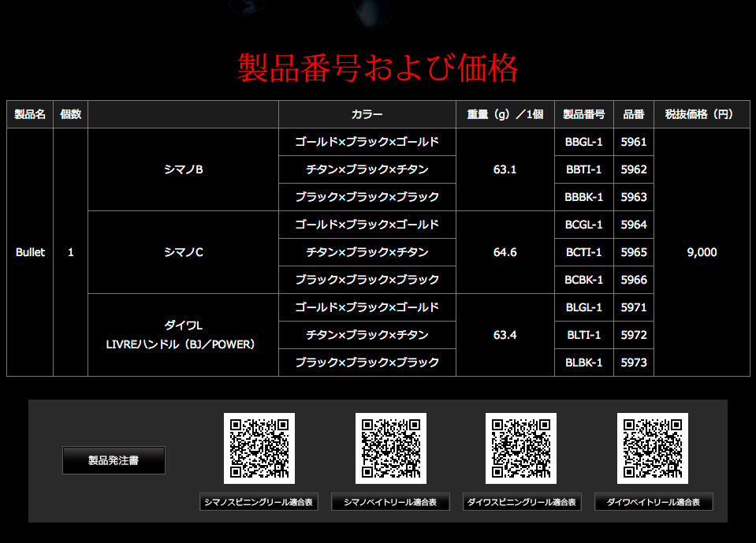Click QR code above シマノベイトリール適合表

(391, 448)
